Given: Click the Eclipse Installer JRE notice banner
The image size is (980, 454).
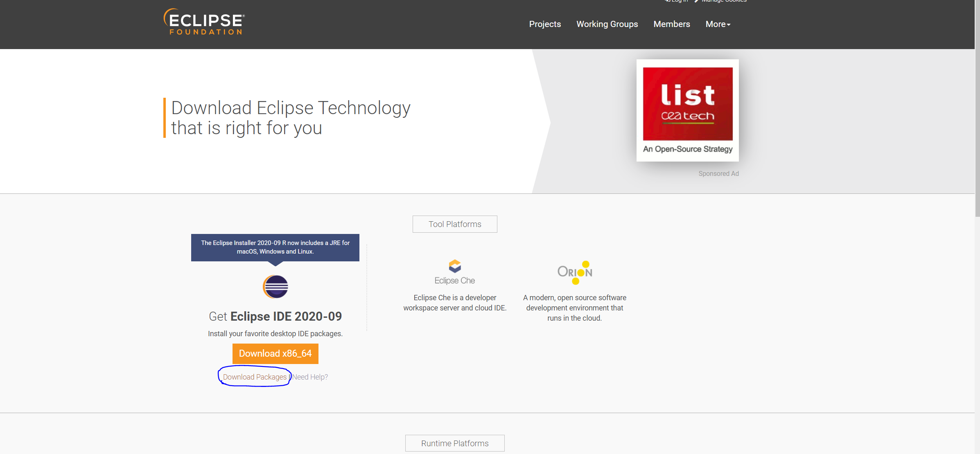Looking at the screenshot, I should pyautogui.click(x=275, y=247).
